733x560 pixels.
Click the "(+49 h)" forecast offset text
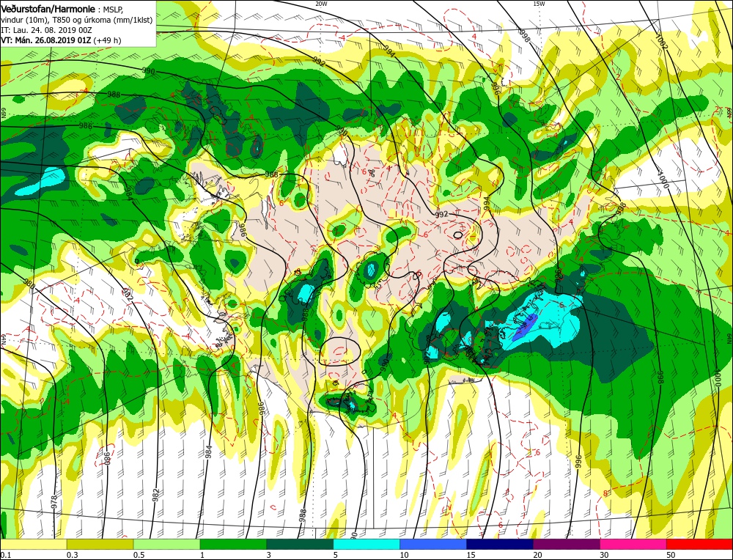(x=107, y=40)
